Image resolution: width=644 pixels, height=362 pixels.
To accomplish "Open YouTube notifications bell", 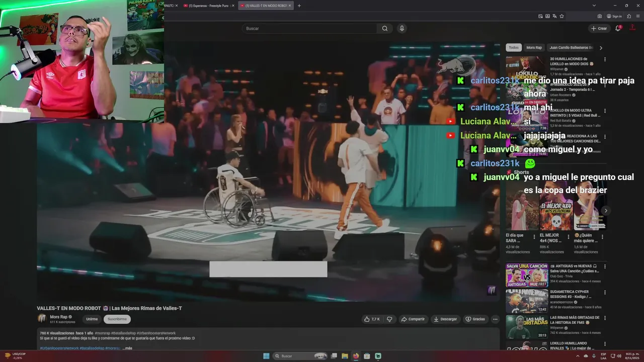I will point(618,28).
